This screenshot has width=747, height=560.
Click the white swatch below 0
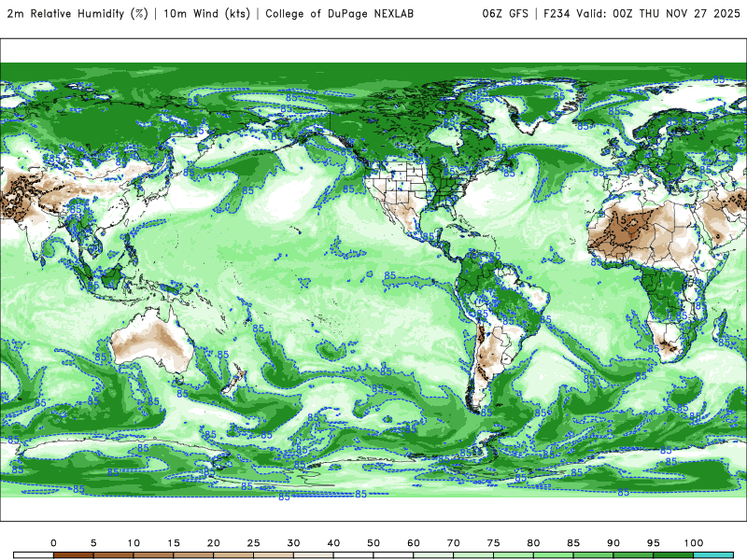[x=34, y=555]
